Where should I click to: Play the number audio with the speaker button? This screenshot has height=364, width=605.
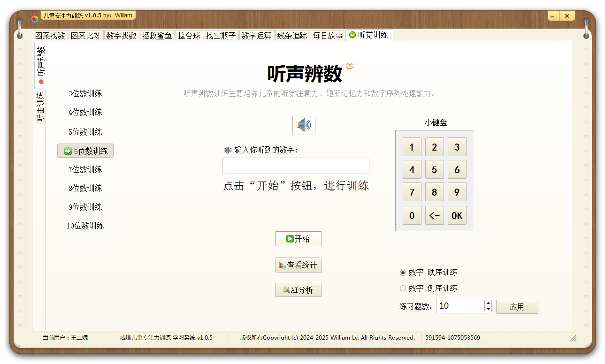coord(304,125)
